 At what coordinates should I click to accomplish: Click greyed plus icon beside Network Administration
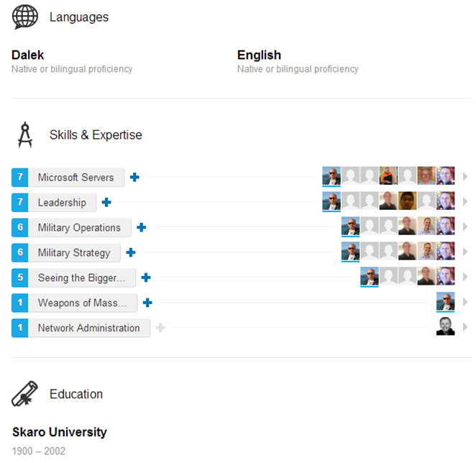[160, 328]
